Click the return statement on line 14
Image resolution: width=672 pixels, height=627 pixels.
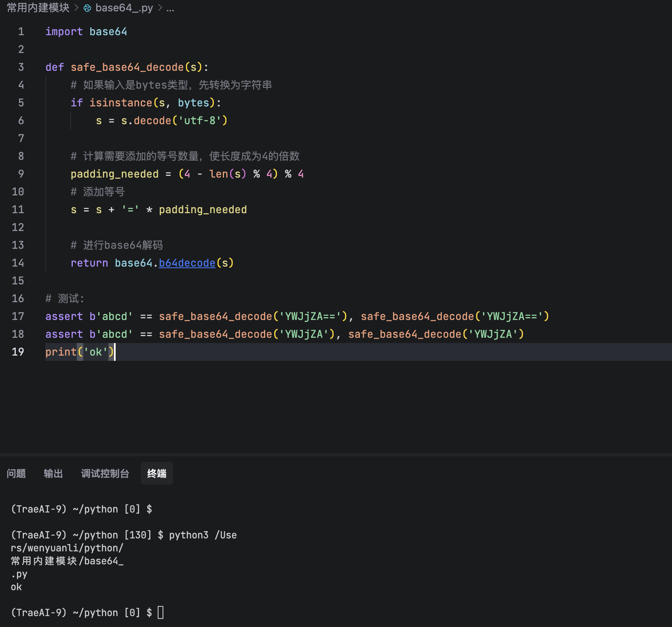point(89,263)
